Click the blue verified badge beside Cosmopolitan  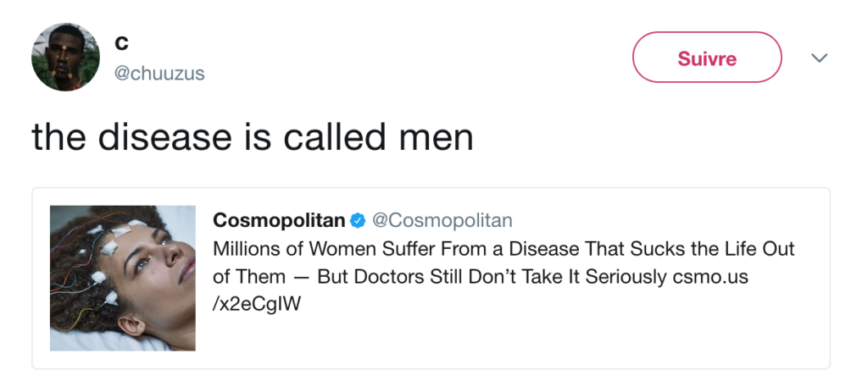click(358, 221)
